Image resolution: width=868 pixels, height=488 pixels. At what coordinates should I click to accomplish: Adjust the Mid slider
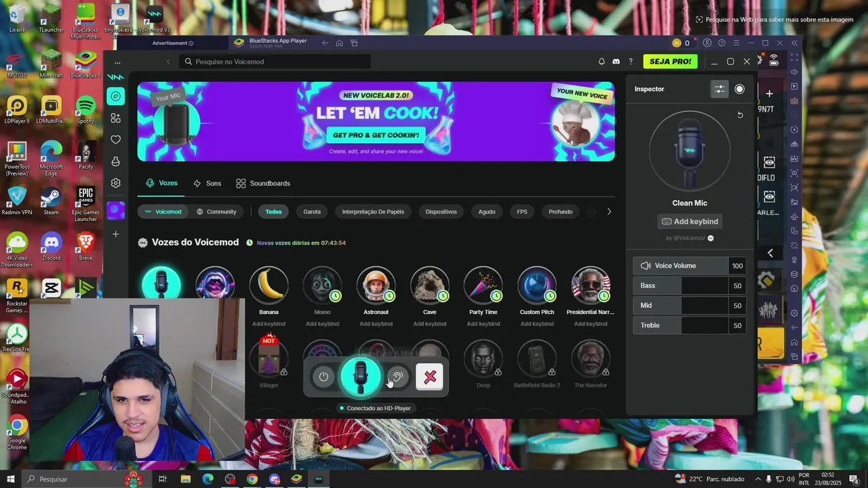coord(690,306)
